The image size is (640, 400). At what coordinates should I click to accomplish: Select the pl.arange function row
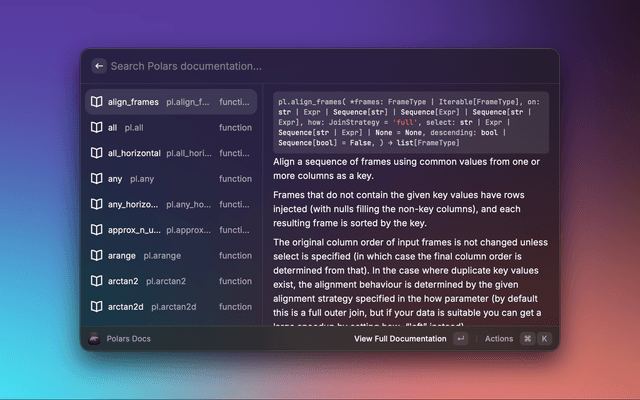pyautogui.click(x=170, y=256)
